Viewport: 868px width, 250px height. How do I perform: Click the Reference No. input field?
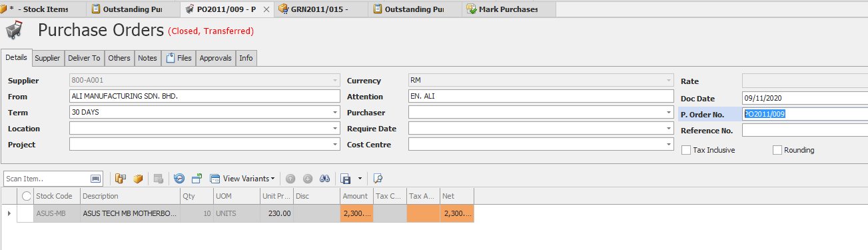click(805, 130)
